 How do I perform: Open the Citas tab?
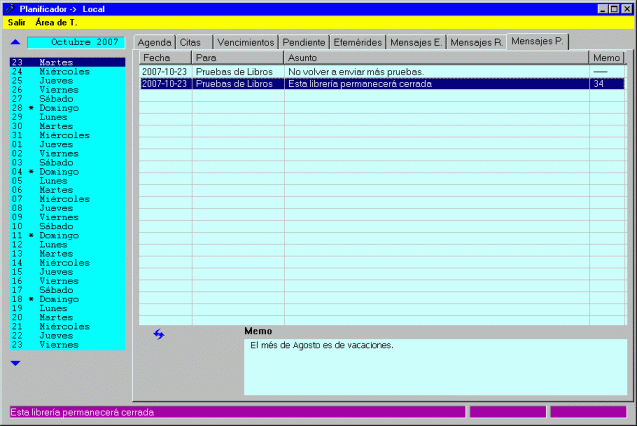pos(191,43)
